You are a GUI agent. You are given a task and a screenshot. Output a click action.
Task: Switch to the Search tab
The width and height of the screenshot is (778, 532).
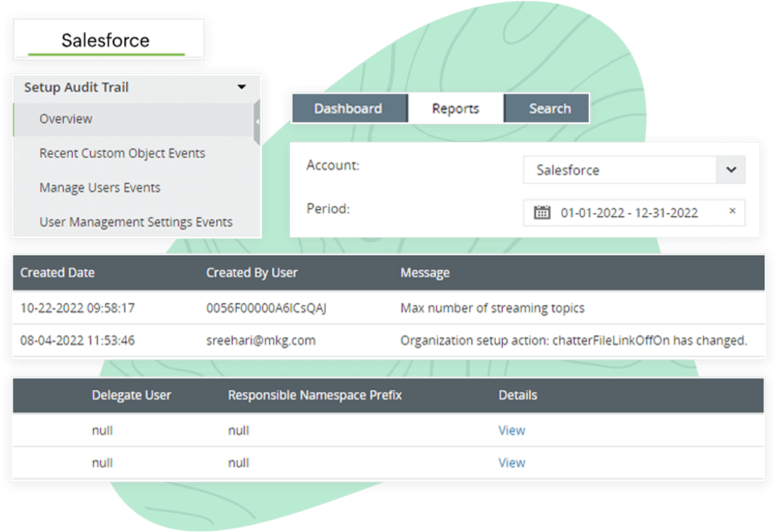[547, 107]
